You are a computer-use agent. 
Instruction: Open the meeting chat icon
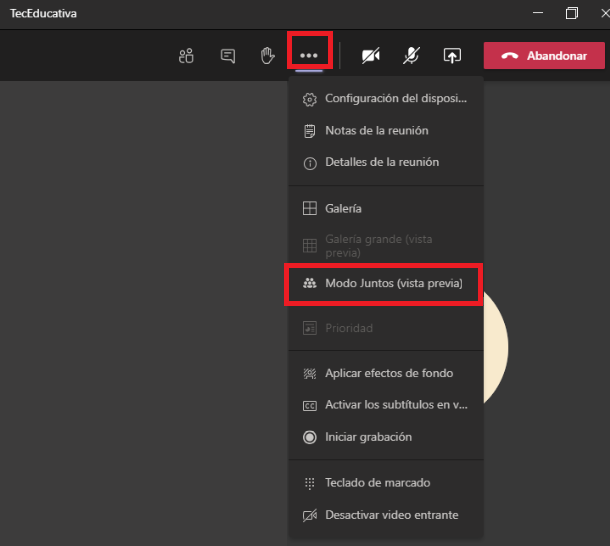[227, 56]
